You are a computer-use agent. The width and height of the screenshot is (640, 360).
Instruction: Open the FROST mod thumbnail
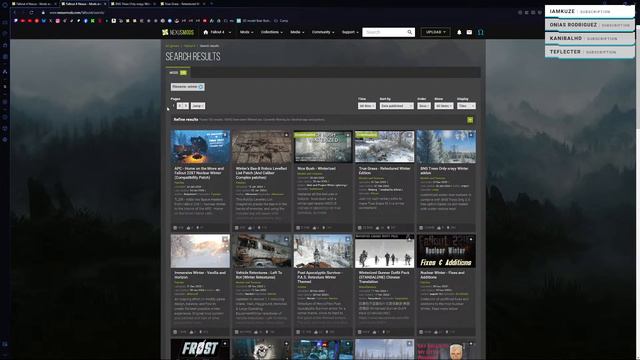pyautogui.click(x=200, y=349)
